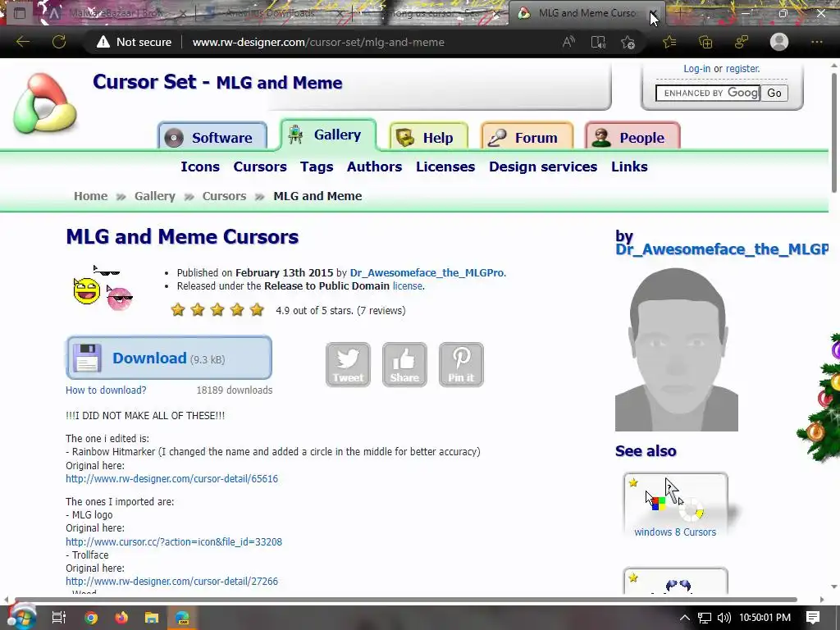Open the favorites list icon
The width and height of the screenshot is (840, 630).
click(669, 42)
